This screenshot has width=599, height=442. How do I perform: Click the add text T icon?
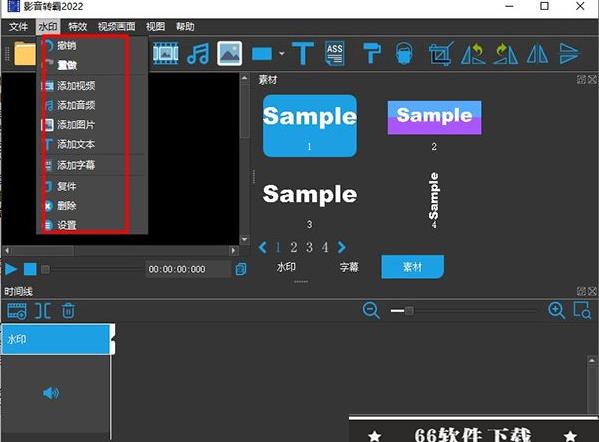[x=303, y=53]
